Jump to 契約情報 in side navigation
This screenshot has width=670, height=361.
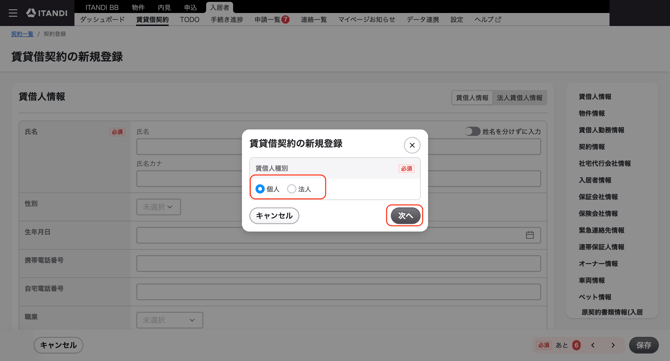[x=592, y=147]
